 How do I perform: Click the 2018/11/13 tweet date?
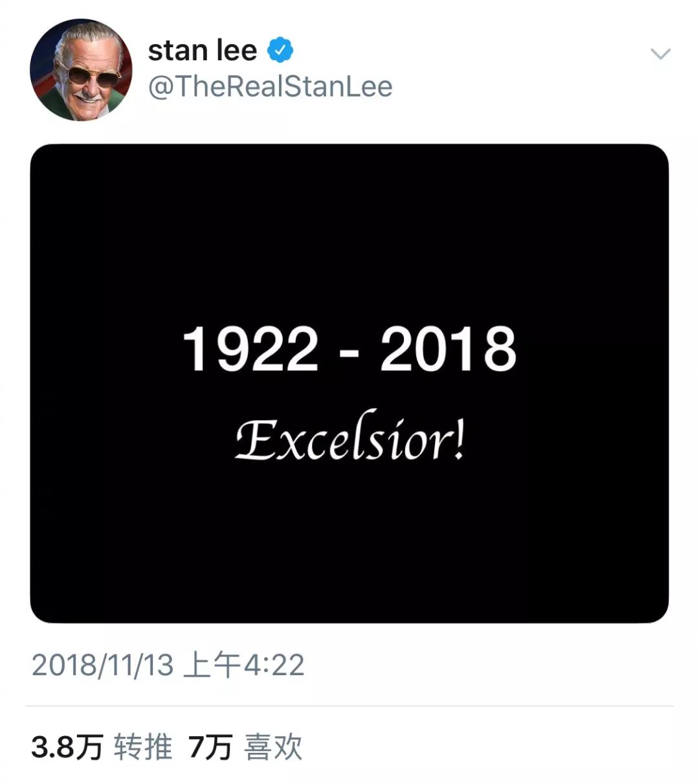[x=102, y=665]
